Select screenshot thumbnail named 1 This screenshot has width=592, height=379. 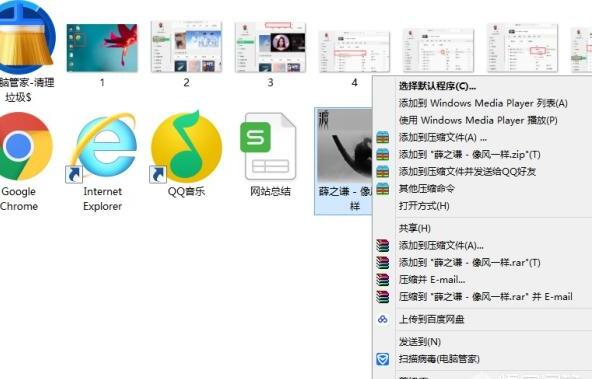coord(102,48)
